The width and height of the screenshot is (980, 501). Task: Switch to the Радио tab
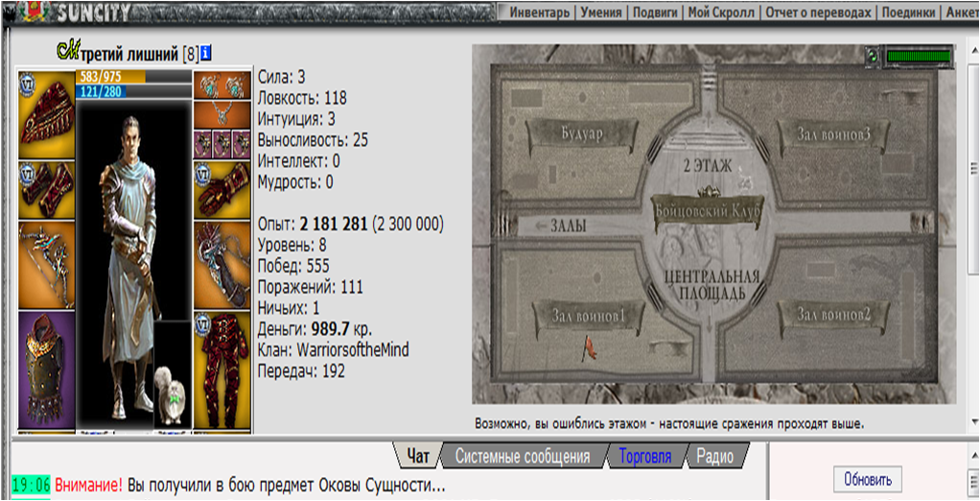[714, 456]
